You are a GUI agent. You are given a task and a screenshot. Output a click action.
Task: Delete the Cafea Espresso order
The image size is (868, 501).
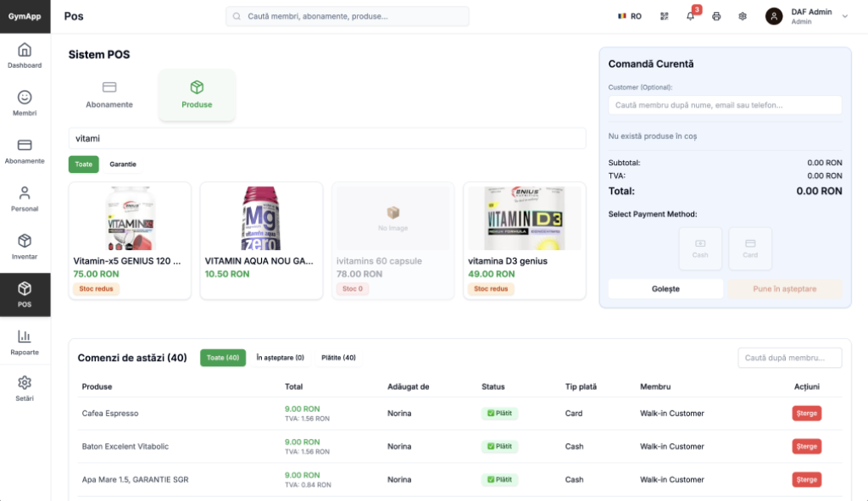[806, 414]
